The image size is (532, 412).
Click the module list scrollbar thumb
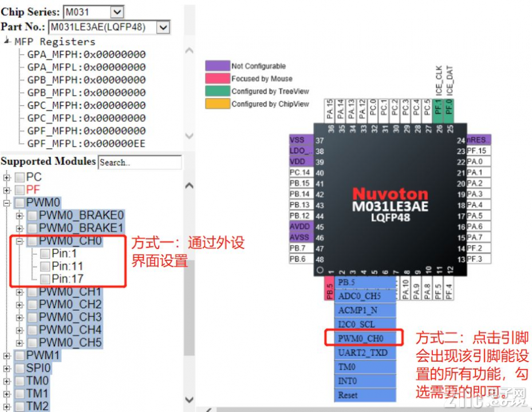pos(190,307)
